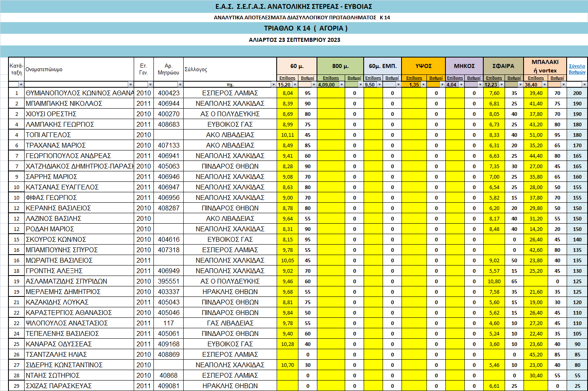This screenshot has width=588, height=391.
Task: Select registration number cell 395551
Action: (168, 281)
